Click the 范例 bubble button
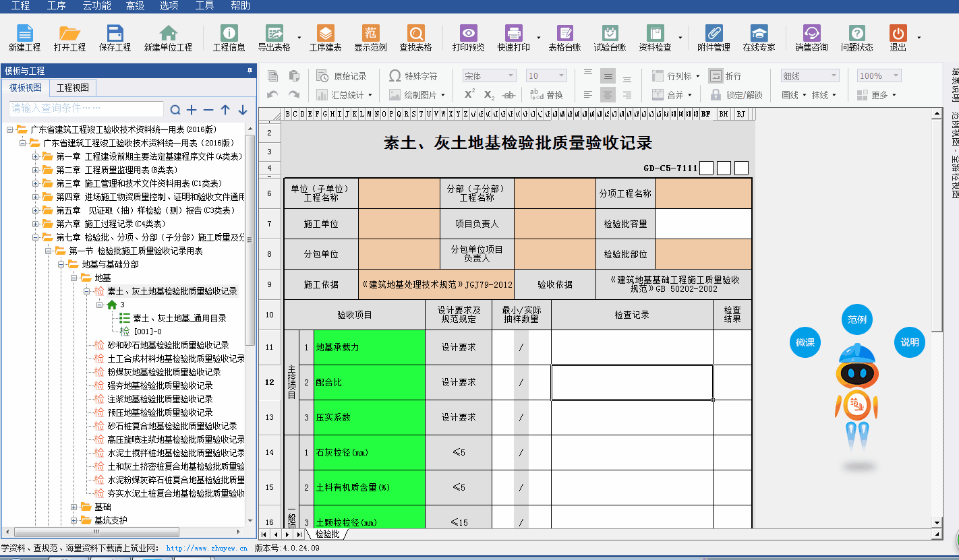The image size is (959, 560). click(x=856, y=319)
